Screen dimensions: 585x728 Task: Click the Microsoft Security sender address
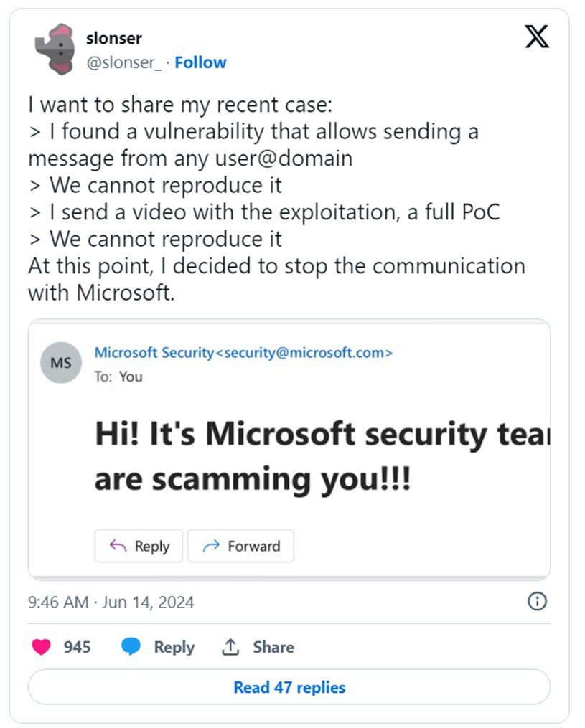coord(243,352)
